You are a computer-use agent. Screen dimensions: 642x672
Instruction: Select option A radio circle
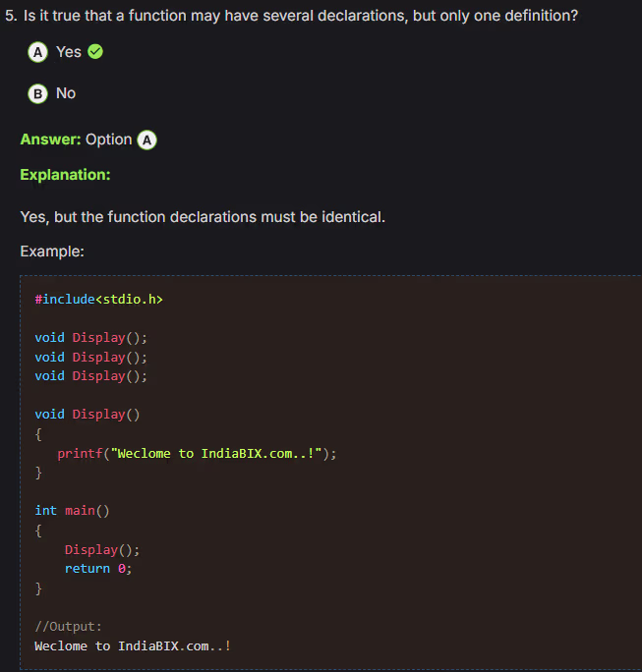pos(38,52)
